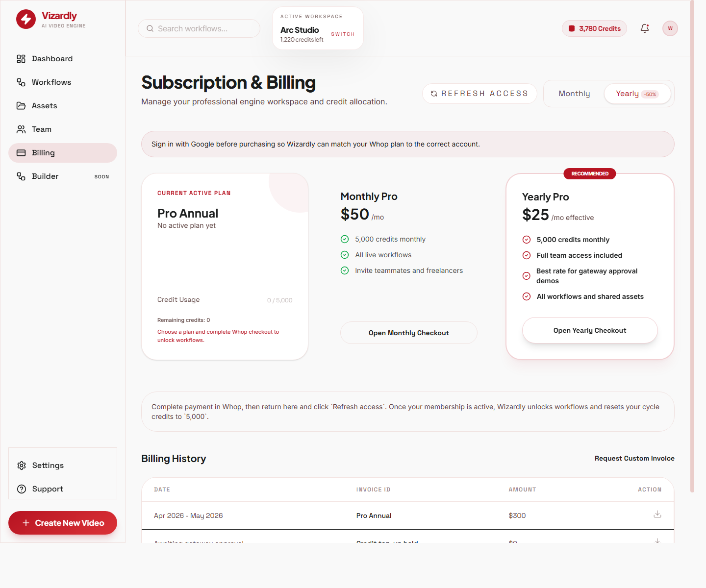Click the Assets folder icon
The height and width of the screenshot is (588, 706).
[x=21, y=106]
